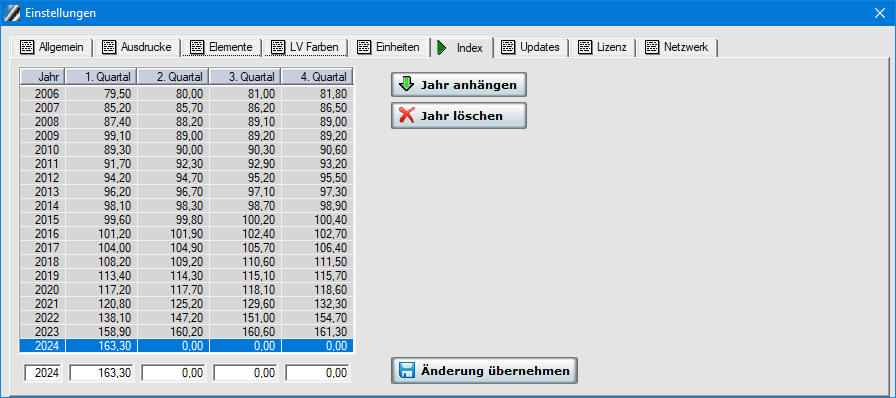The image size is (896, 398).
Task: Switch to the Einheiten tab
Action: pyautogui.click(x=389, y=47)
